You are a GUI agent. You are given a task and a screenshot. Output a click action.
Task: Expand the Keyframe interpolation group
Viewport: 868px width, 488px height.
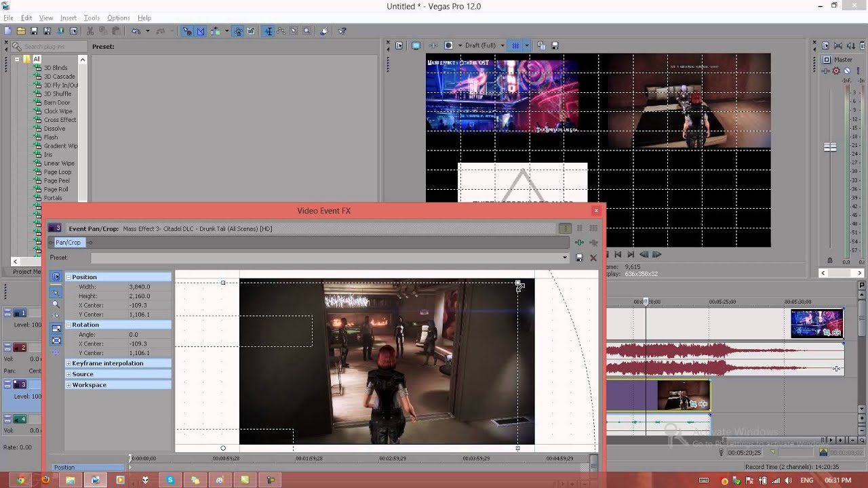(68, 363)
